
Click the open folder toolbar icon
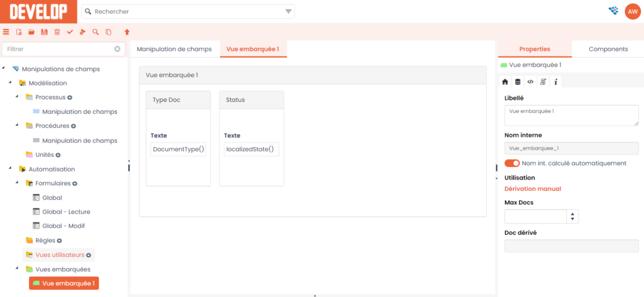[31, 31]
